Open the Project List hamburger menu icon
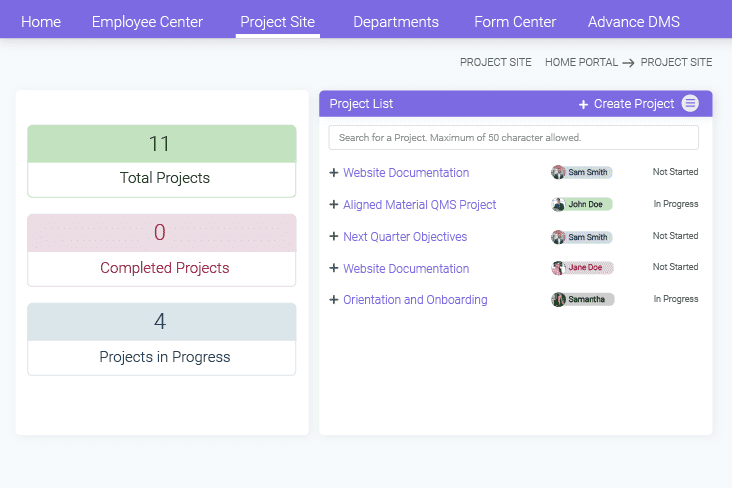 click(x=690, y=104)
